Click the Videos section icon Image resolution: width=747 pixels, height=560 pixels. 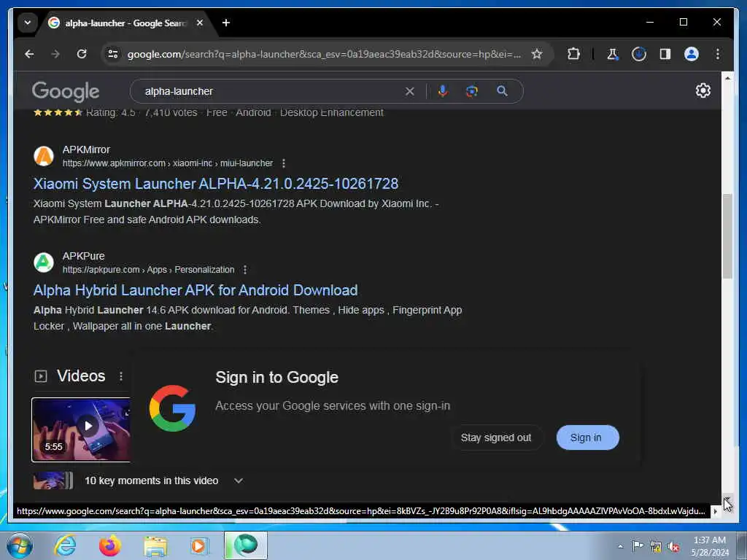(x=41, y=376)
